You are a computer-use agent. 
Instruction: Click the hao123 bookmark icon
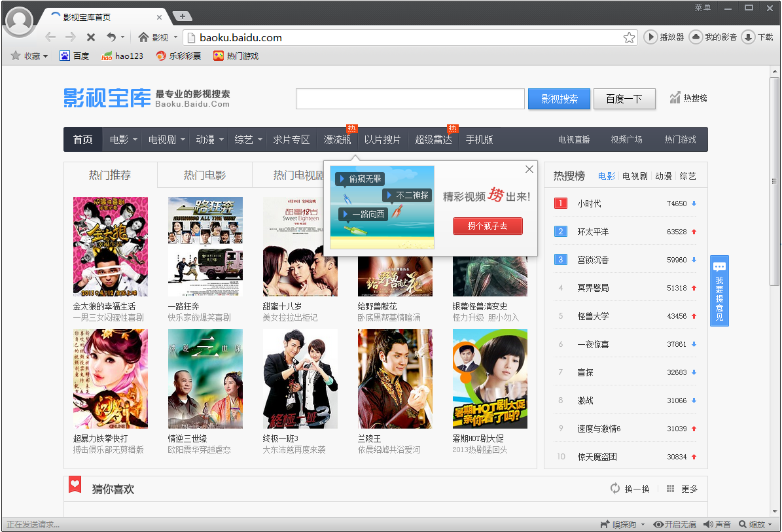tap(107, 56)
